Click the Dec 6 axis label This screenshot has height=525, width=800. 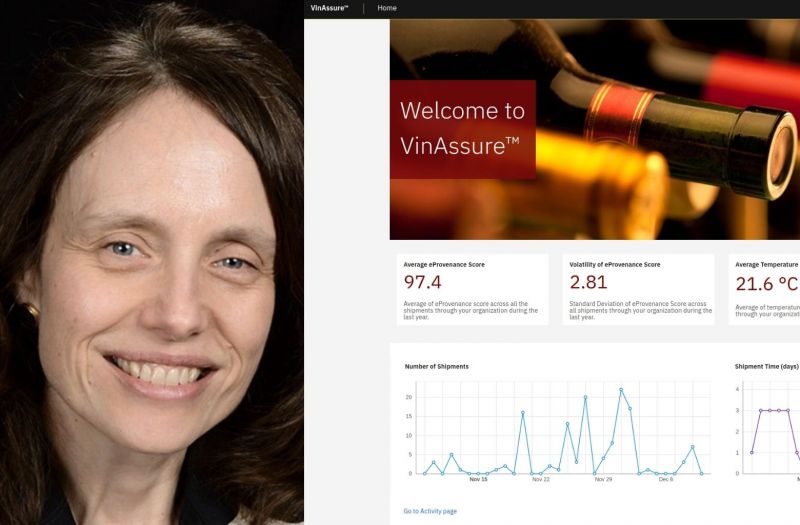(666, 479)
